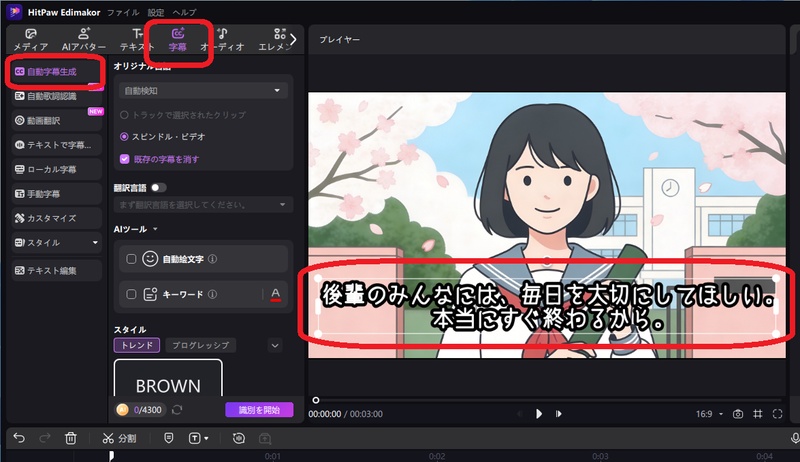The image size is (800, 462).
Task: Select the subtitle text box in preview
Action: tap(546, 306)
